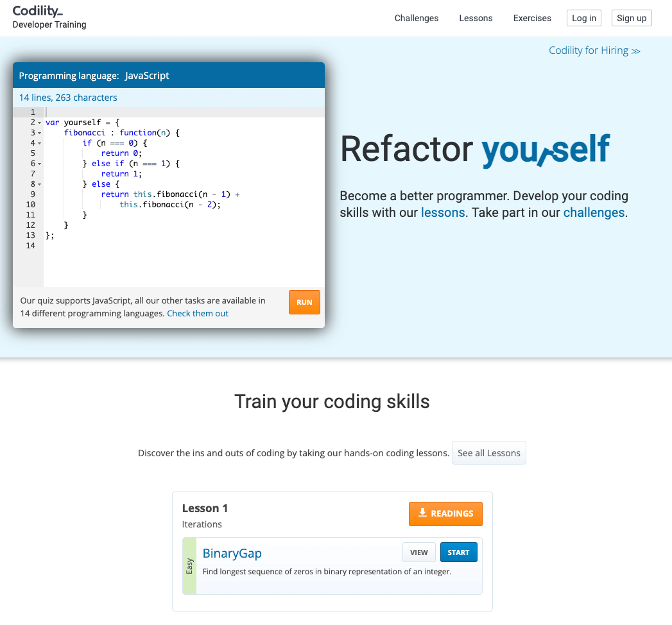Image resolution: width=672 pixels, height=625 pixels.
Task: Follow the Check them out link
Action: [x=198, y=314]
